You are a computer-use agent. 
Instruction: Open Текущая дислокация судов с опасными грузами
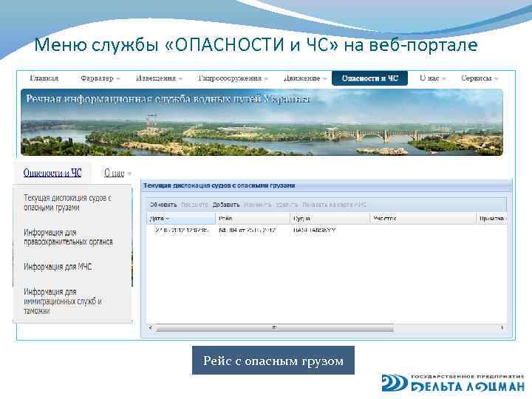[67, 202]
